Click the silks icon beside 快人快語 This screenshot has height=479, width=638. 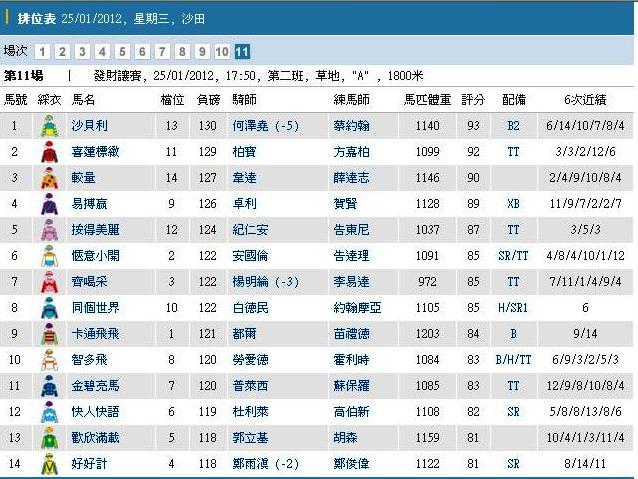[48, 412]
